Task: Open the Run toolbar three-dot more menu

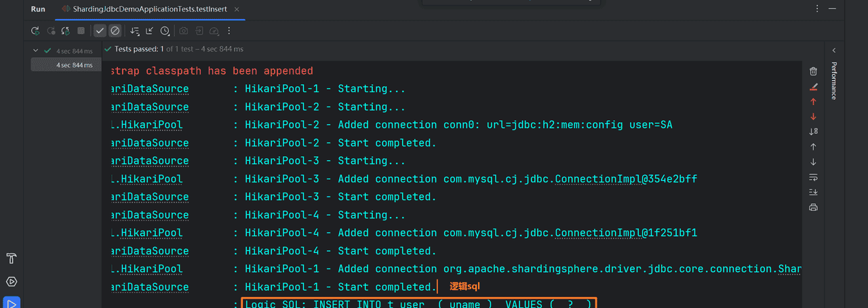Action: (229, 31)
